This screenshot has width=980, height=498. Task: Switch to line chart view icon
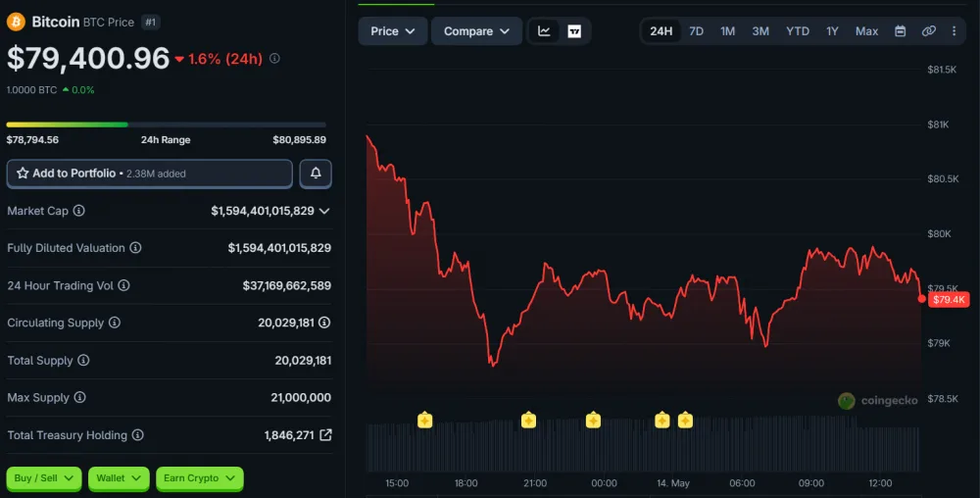point(544,31)
